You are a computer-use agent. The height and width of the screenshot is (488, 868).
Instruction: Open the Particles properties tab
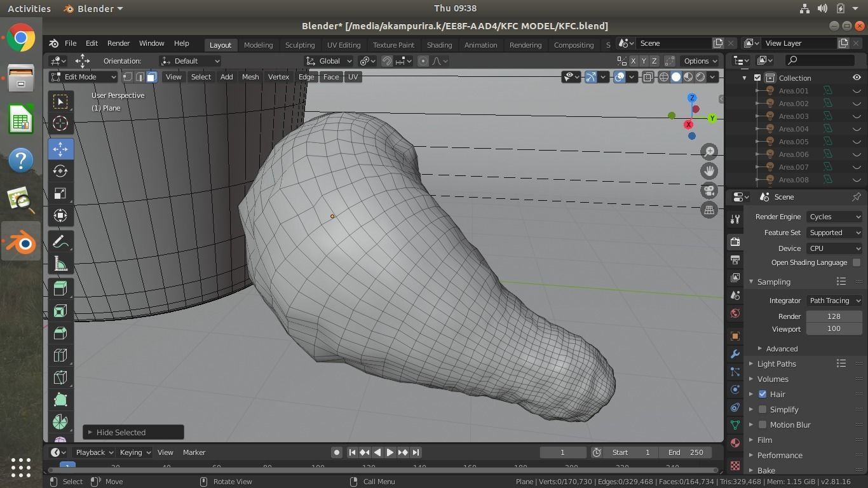(735, 372)
